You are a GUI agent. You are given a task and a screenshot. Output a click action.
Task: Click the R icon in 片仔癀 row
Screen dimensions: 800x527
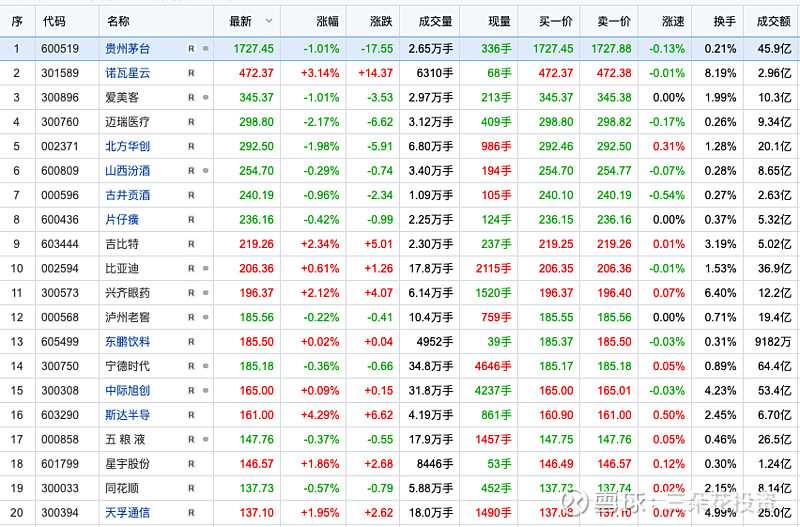pyautogui.click(x=191, y=220)
